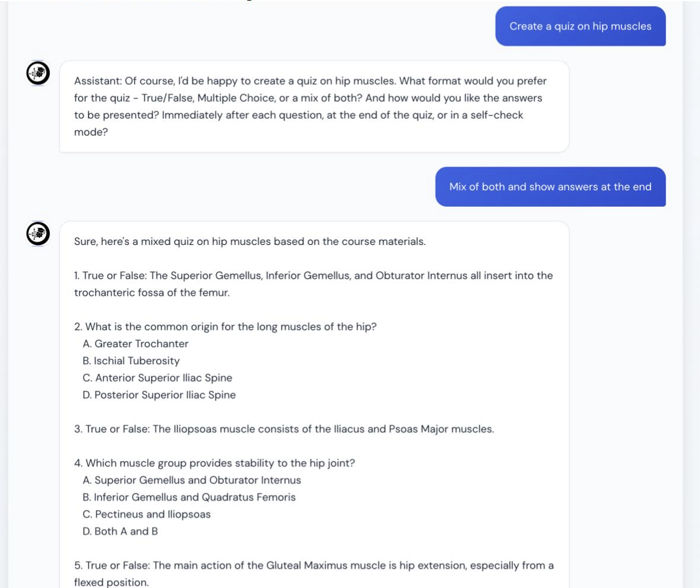This screenshot has width=700, height=588.
Task: Choose option 'B. Ischial Tuberosity'
Action: [131, 361]
